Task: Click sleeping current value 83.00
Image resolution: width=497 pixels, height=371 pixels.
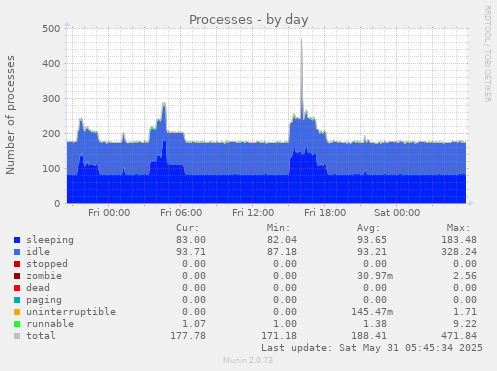Action: [x=191, y=240]
